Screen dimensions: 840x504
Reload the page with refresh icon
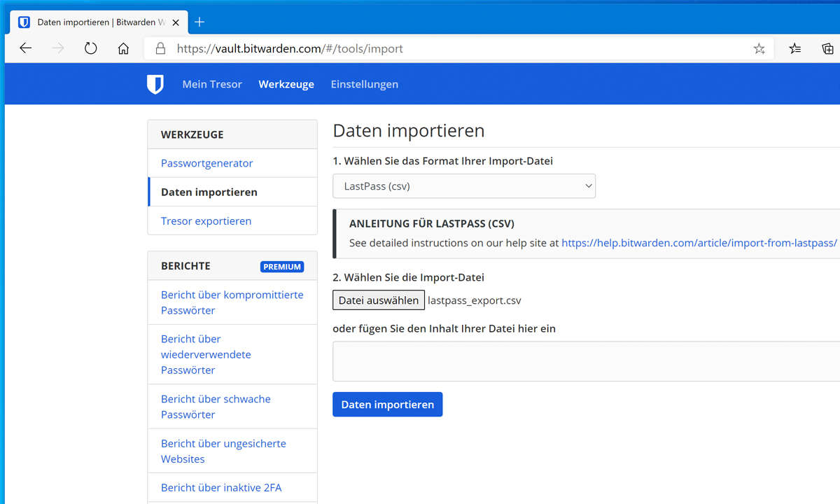[x=90, y=48]
